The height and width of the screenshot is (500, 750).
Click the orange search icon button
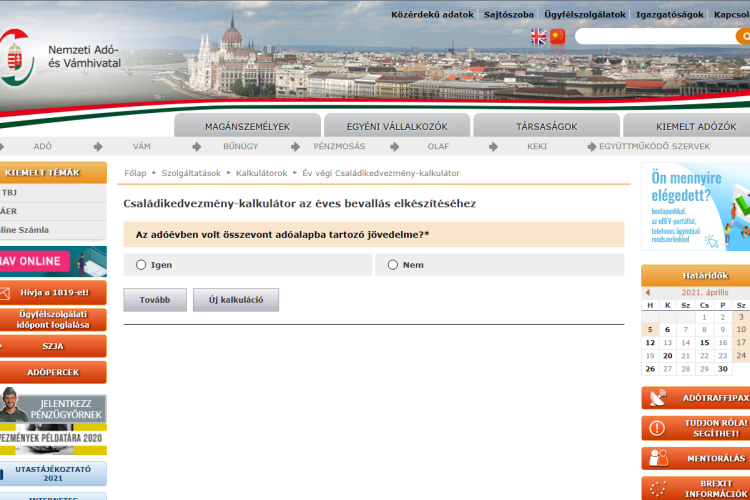tap(743, 37)
